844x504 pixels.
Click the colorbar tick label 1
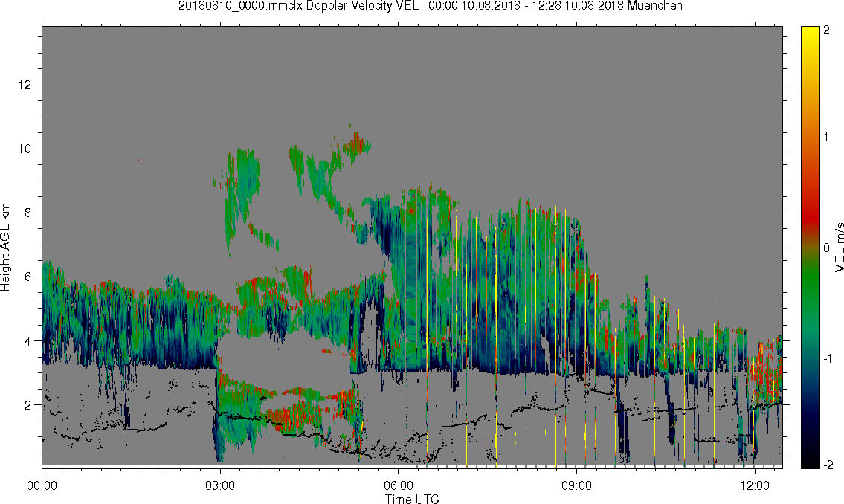tap(827, 138)
